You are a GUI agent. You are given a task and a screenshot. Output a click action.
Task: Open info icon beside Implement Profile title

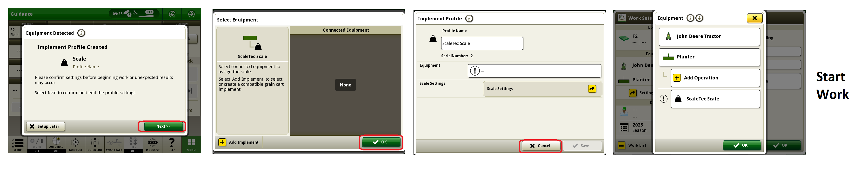tap(469, 19)
